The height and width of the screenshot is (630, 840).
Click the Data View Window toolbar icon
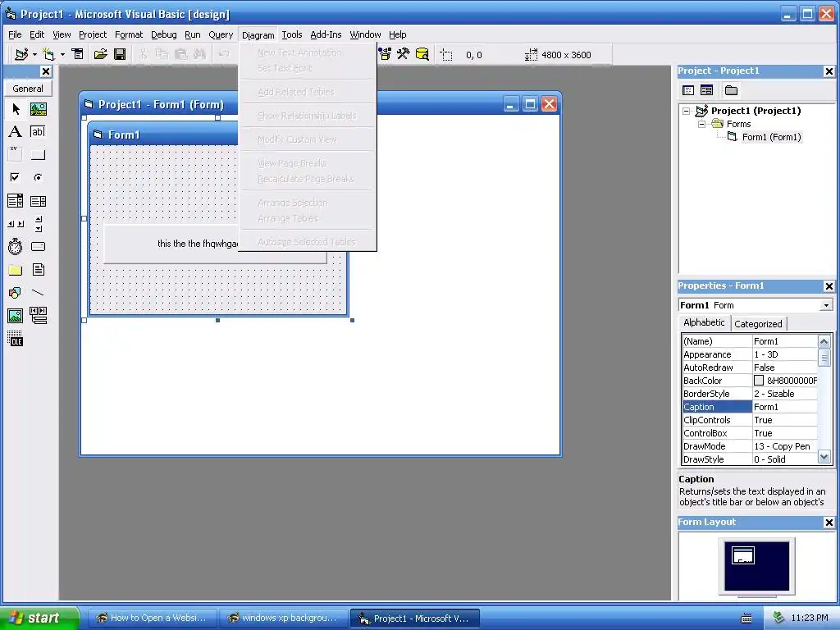click(x=422, y=54)
